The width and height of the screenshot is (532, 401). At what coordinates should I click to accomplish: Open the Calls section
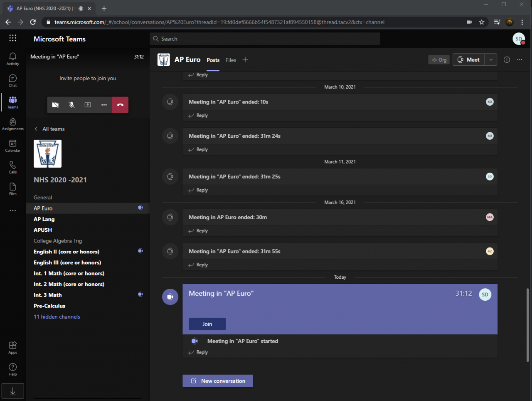click(x=12, y=167)
